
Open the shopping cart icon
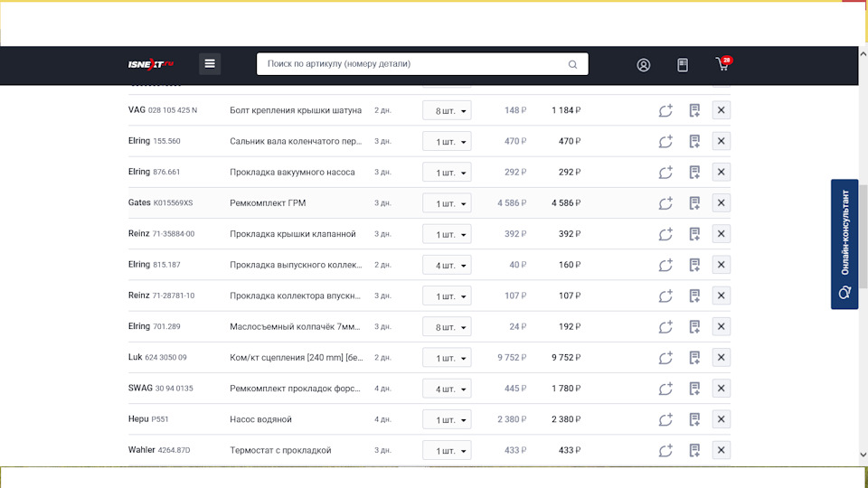tap(722, 64)
